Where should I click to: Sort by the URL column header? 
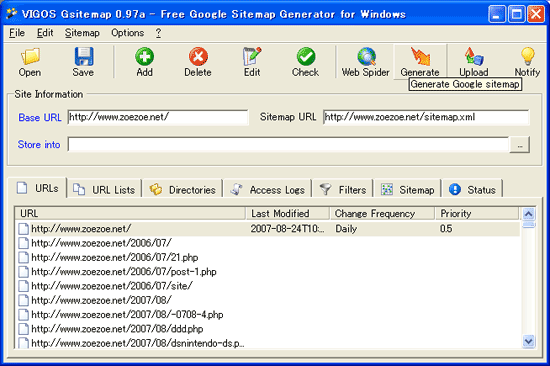[x=130, y=213]
